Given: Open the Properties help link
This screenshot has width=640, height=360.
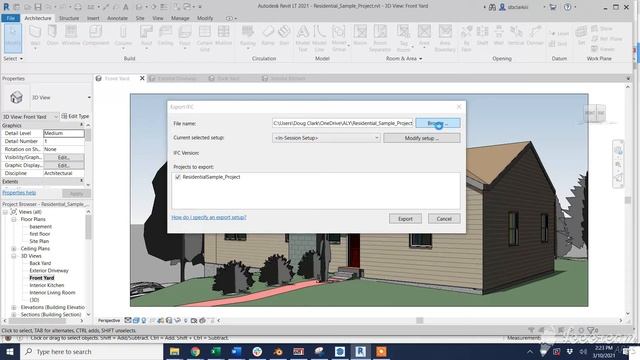Looking at the screenshot, I should (x=19, y=193).
